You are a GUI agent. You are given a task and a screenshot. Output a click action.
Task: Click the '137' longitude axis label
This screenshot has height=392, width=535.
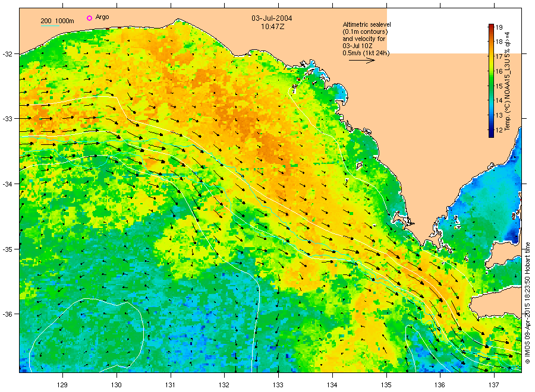494,385
